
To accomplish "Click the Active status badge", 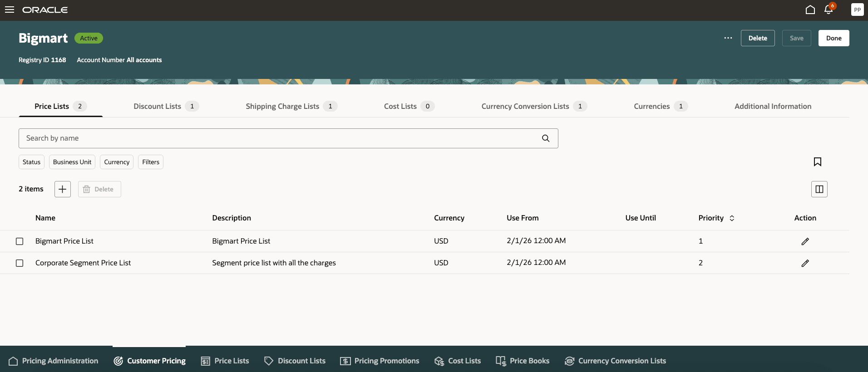I will (x=89, y=38).
